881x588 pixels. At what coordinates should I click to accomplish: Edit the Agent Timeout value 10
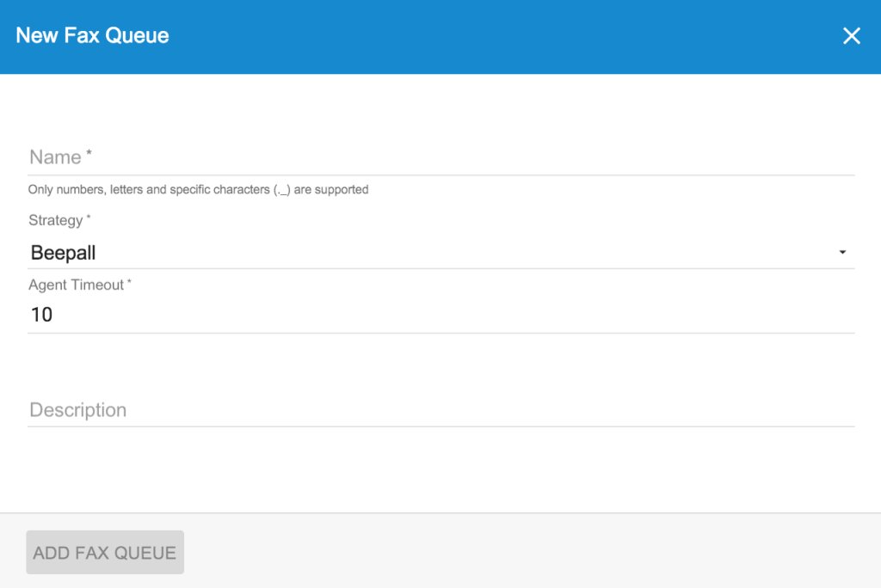pyautogui.click(x=441, y=315)
